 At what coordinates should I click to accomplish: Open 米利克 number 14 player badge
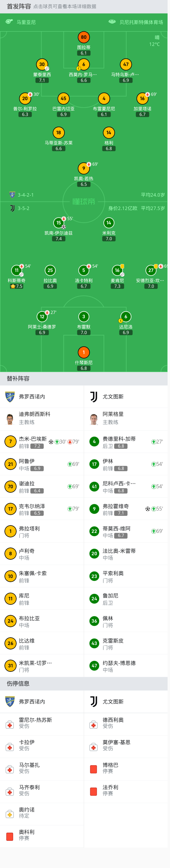[109, 223]
